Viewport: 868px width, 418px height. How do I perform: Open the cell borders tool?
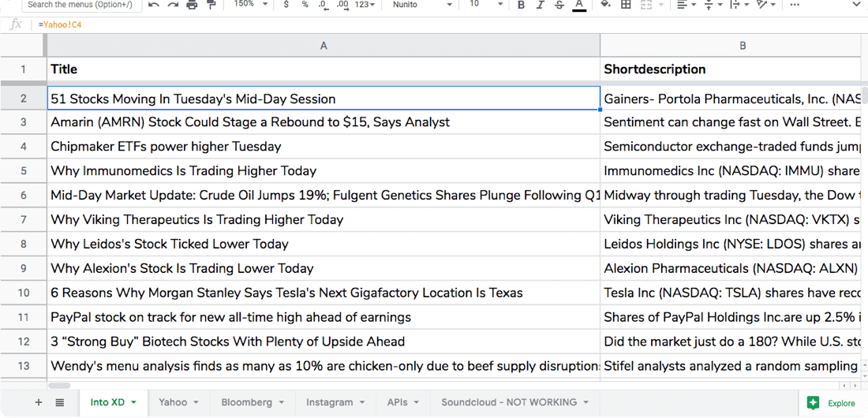626,5
